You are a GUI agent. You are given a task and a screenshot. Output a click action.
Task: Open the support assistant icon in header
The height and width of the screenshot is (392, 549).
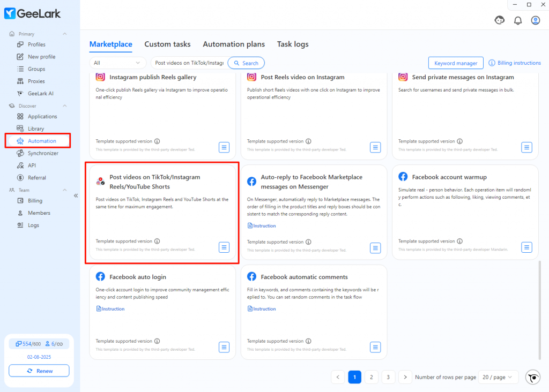point(500,20)
